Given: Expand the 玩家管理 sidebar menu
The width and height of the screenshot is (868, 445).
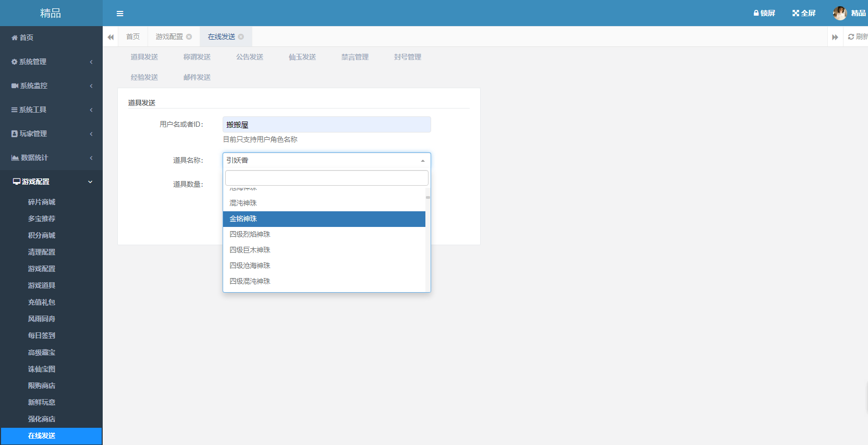Looking at the screenshot, I should (x=51, y=134).
